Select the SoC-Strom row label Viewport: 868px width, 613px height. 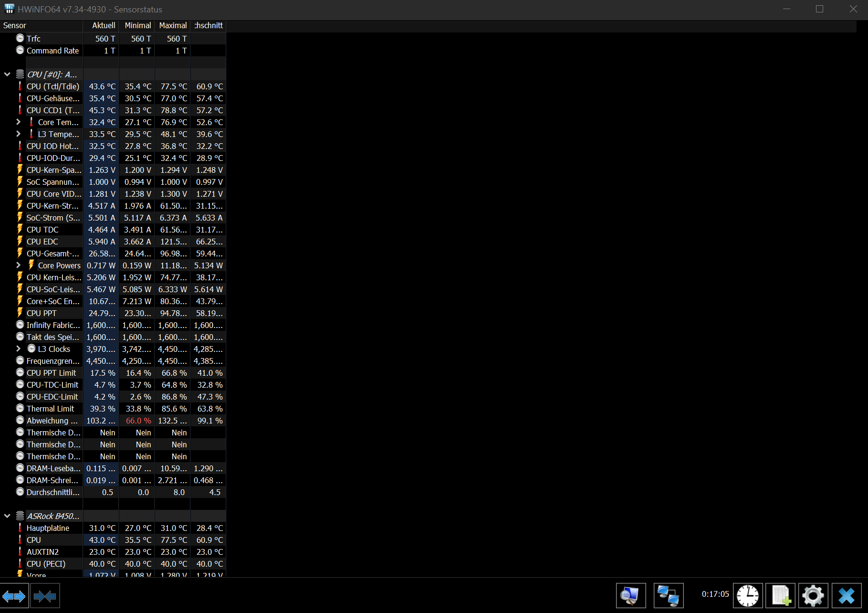point(53,218)
